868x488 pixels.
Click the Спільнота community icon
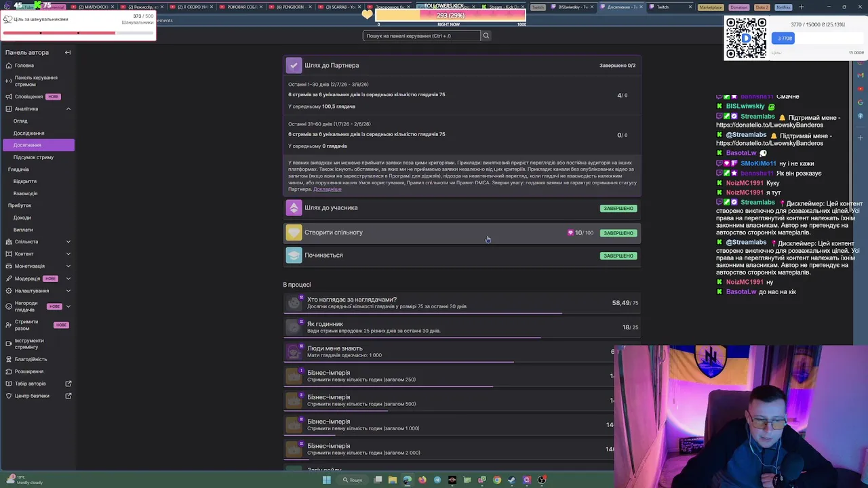point(9,241)
